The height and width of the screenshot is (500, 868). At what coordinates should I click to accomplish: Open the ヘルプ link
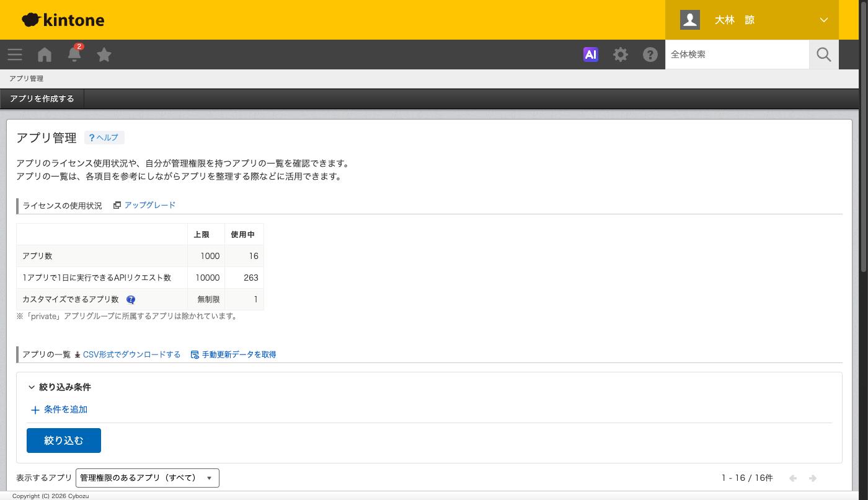pyautogui.click(x=104, y=138)
